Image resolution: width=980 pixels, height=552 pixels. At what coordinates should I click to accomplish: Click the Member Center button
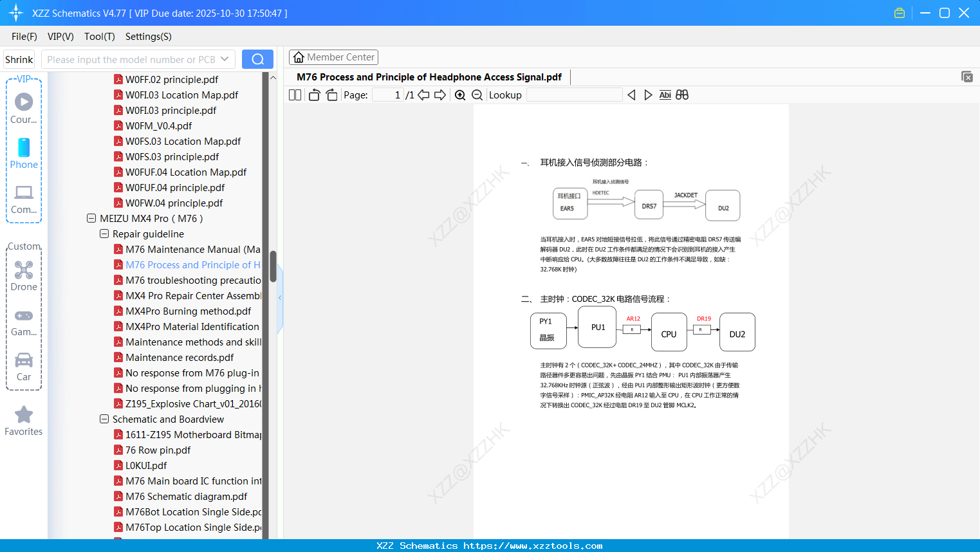[x=333, y=57]
